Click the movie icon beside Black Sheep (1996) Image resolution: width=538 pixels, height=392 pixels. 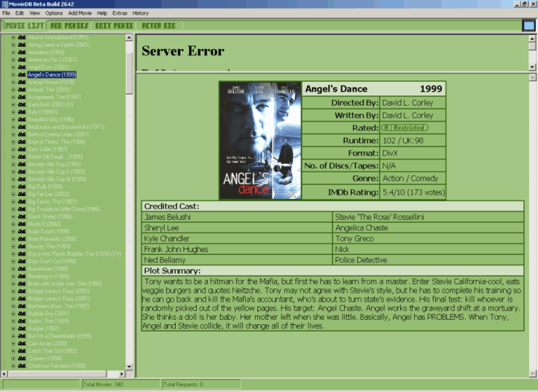tap(22, 216)
